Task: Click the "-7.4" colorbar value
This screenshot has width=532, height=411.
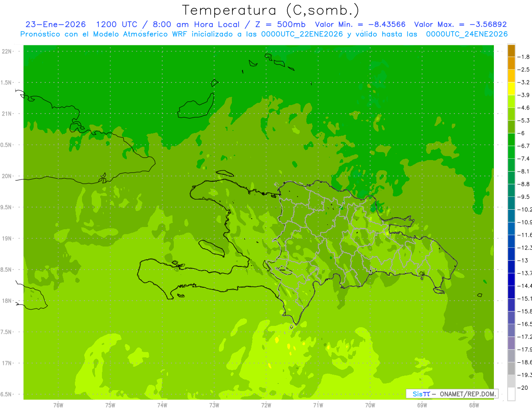Action: coord(524,159)
